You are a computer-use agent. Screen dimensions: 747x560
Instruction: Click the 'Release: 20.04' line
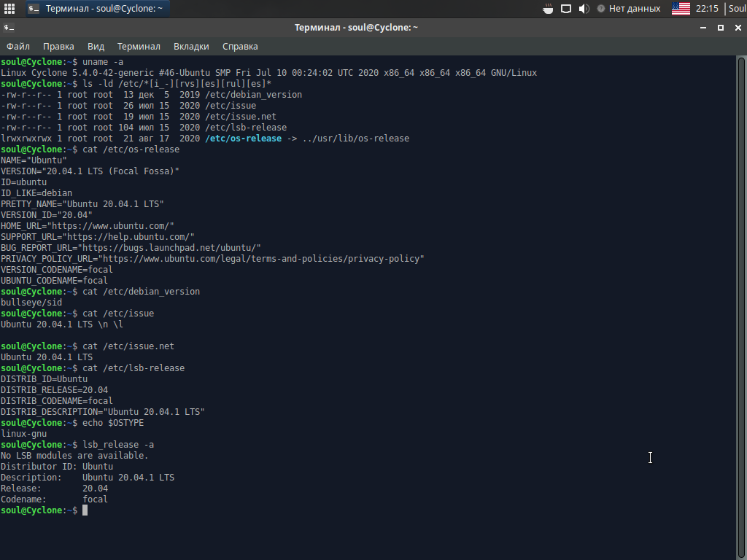tap(54, 489)
